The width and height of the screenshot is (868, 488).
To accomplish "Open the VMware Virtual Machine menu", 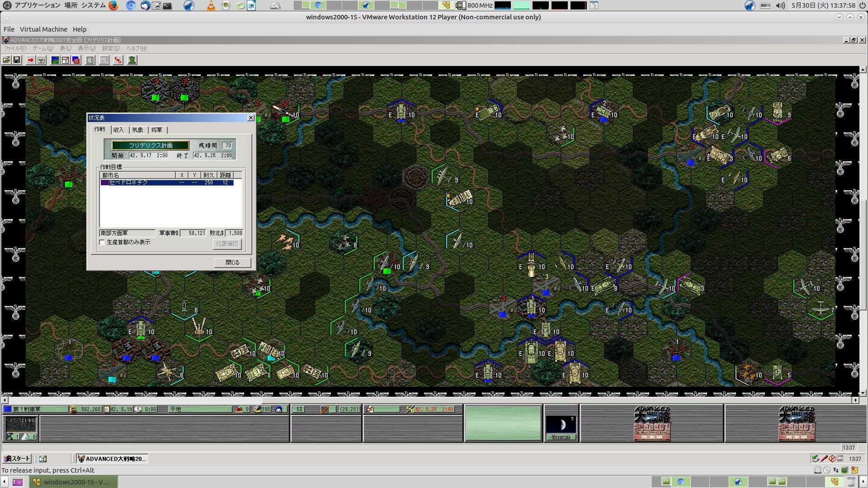I will (x=43, y=29).
